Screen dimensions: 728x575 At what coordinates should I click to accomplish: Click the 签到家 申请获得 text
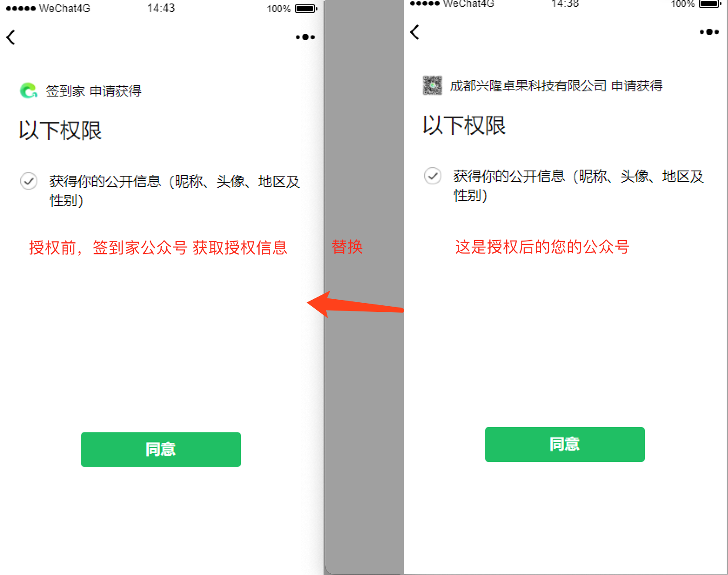tap(94, 91)
